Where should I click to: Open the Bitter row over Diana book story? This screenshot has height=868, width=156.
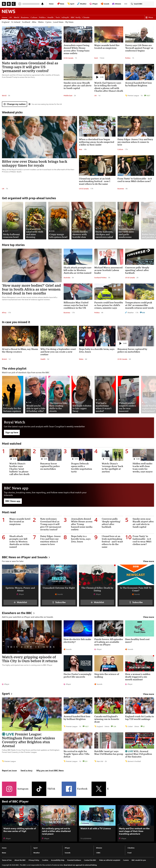click(x=34, y=163)
